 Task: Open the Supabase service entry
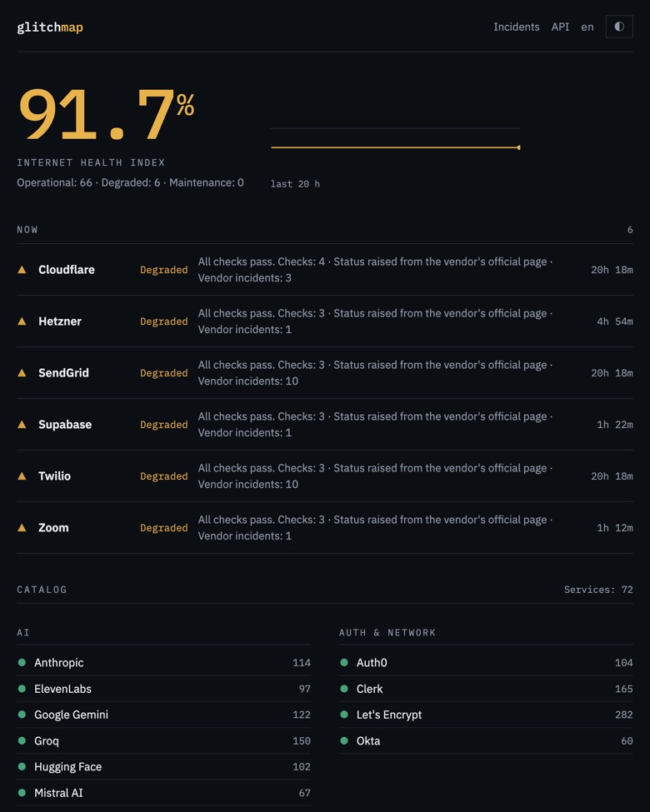coord(324,424)
